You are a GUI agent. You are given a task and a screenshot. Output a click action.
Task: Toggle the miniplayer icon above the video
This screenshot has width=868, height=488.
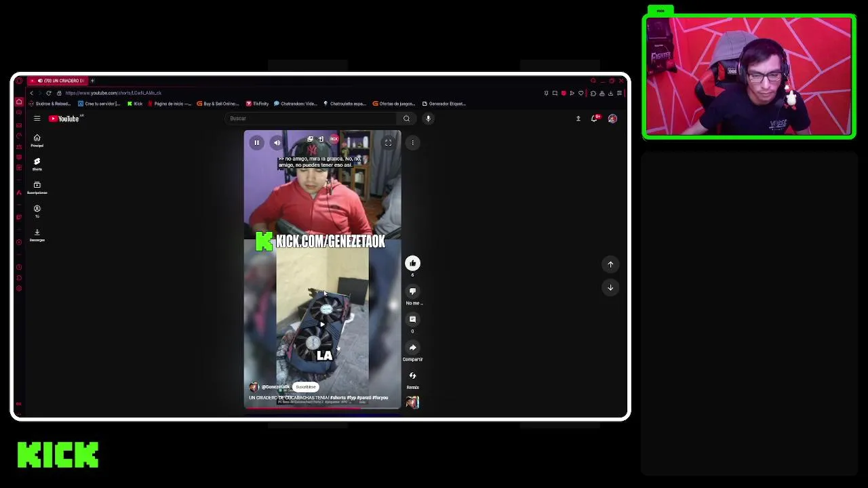coord(310,139)
